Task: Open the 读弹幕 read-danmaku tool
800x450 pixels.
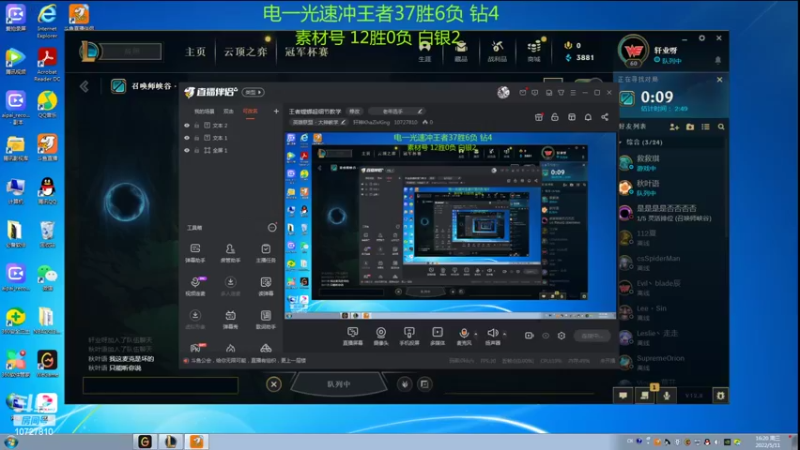Action: pyautogui.click(x=265, y=286)
